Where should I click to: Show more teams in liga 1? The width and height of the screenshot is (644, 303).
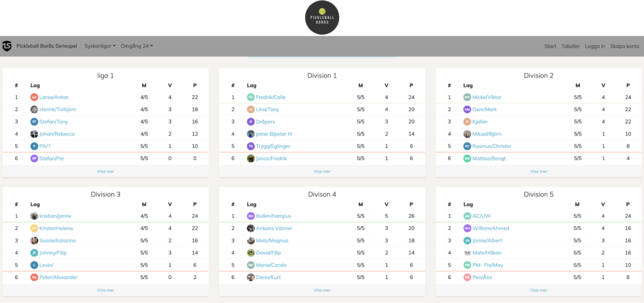point(105,171)
